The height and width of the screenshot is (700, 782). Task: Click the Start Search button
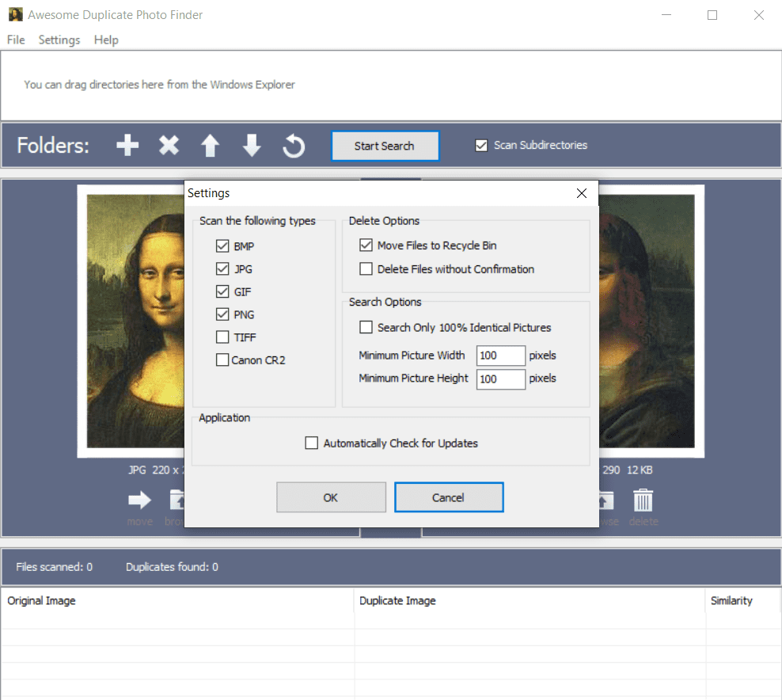point(385,146)
